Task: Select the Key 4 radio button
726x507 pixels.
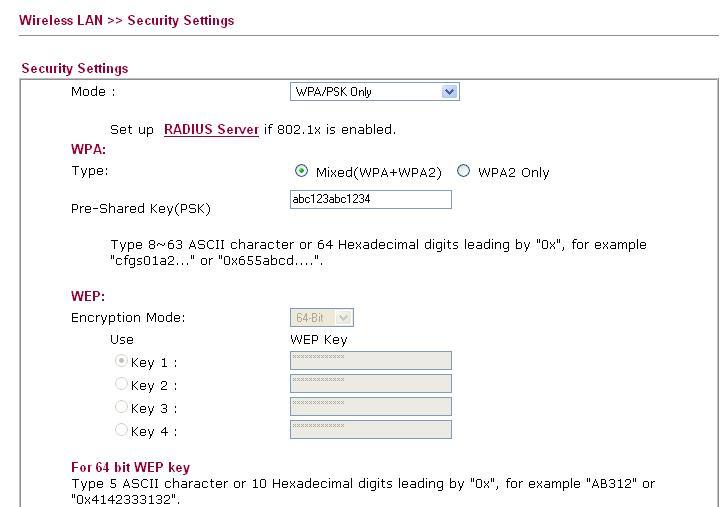Action: (x=122, y=431)
